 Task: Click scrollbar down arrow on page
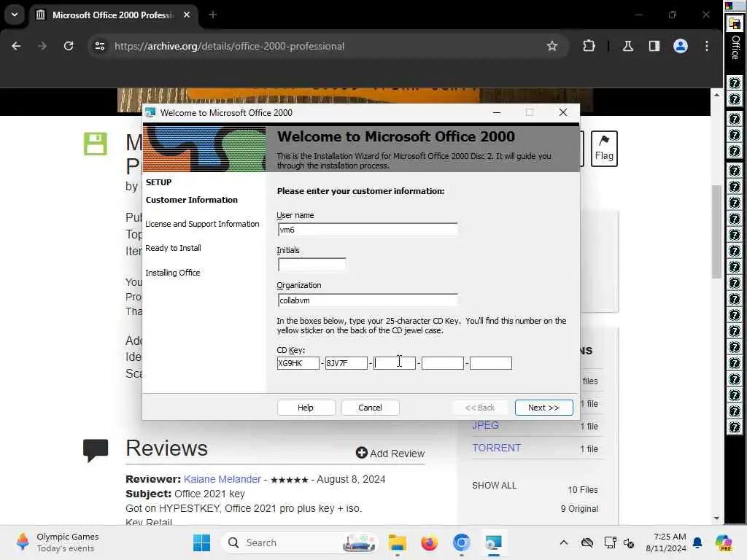click(716, 518)
